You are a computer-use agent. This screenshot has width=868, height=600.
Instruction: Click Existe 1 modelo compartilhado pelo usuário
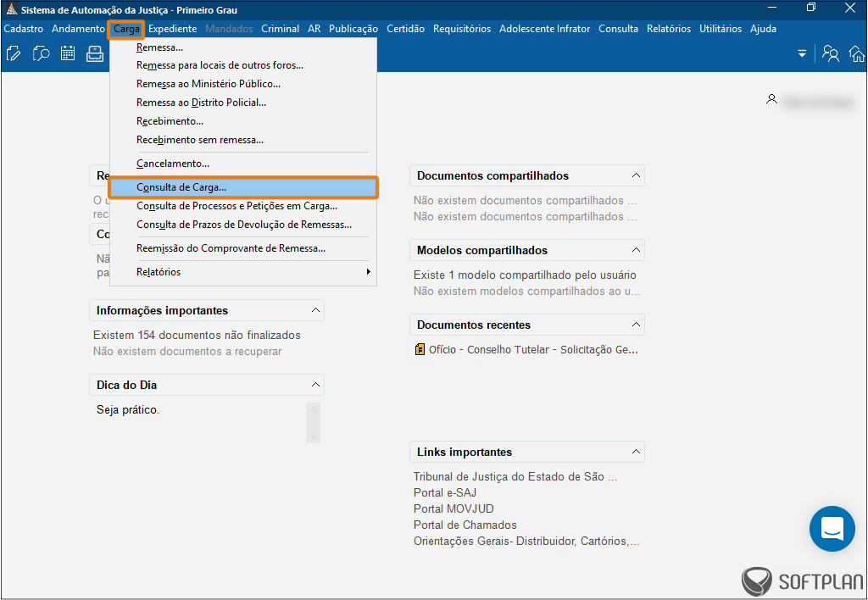(525, 275)
